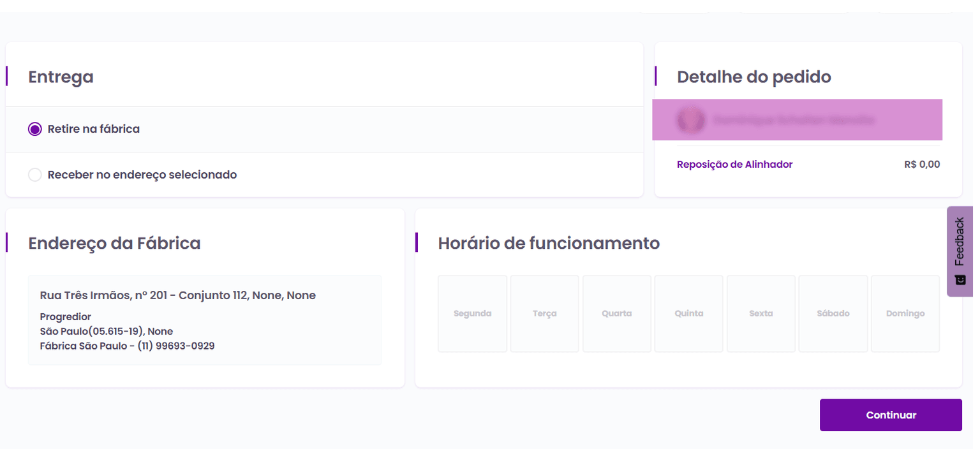Click the blurred patient name in order details
Image resolution: width=980 pixels, height=458 pixels.
point(794,120)
